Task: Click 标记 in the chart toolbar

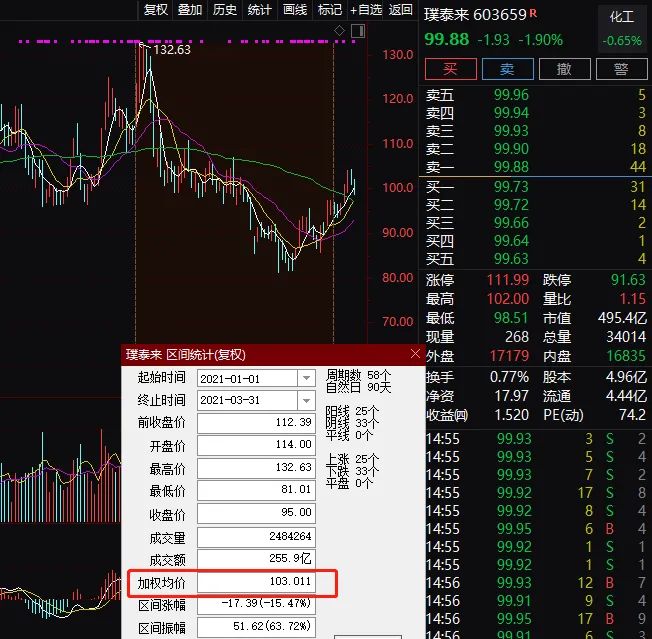Action: coord(330,10)
